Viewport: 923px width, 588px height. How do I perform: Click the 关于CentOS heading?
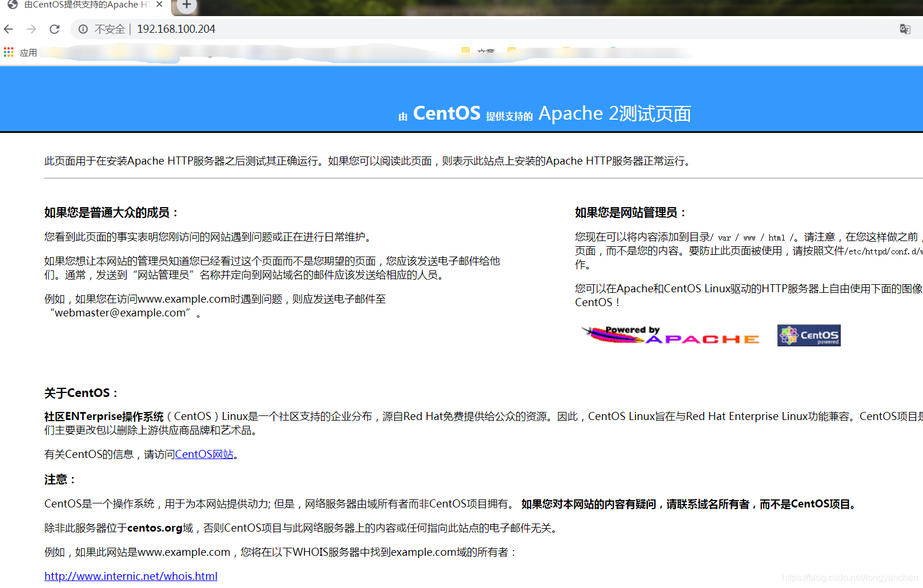(x=81, y=393)
